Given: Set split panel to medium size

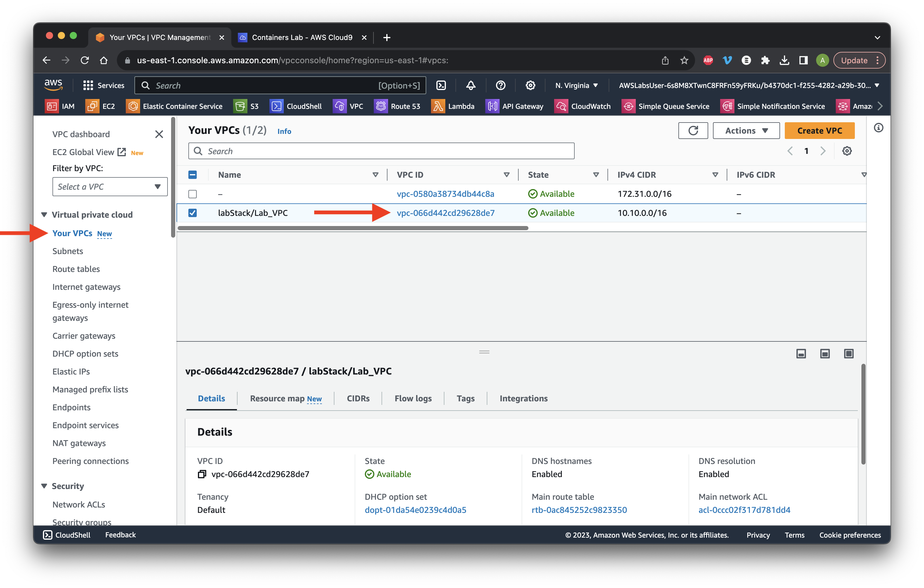Looking at the screenshot, I should point(825,354).
